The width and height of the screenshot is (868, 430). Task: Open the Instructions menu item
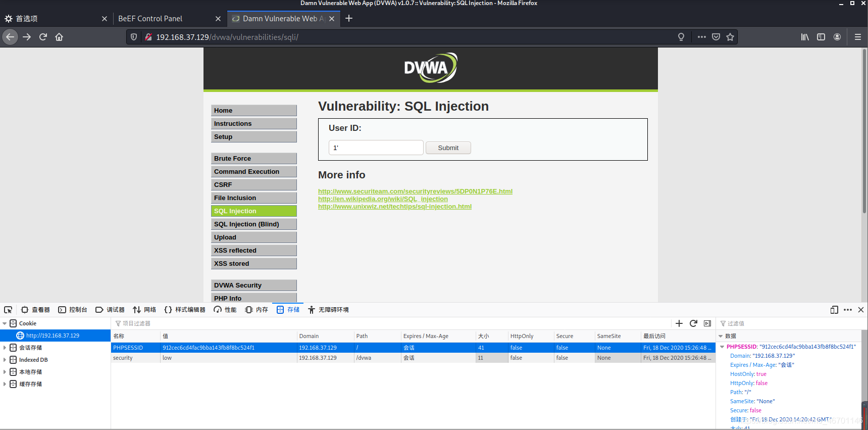pyautogui.click(x=254, y=124)
